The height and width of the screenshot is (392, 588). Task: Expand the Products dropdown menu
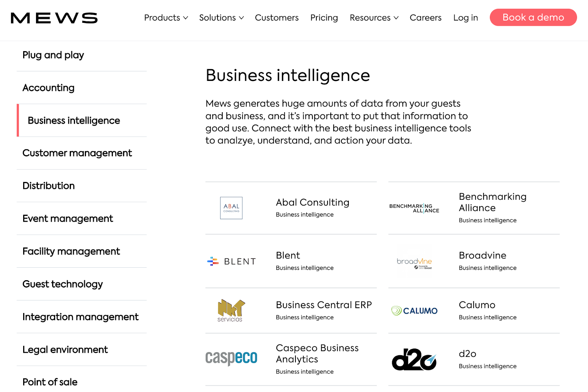tap(166, 18)
